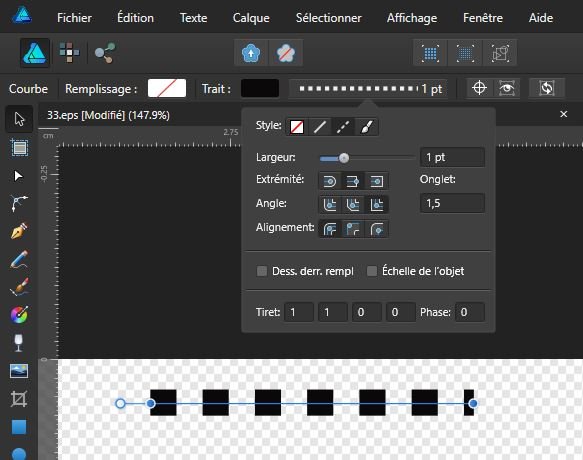Open the Calque menu
This screenshot has width=583, height=460.
click(x=251, y=17)
